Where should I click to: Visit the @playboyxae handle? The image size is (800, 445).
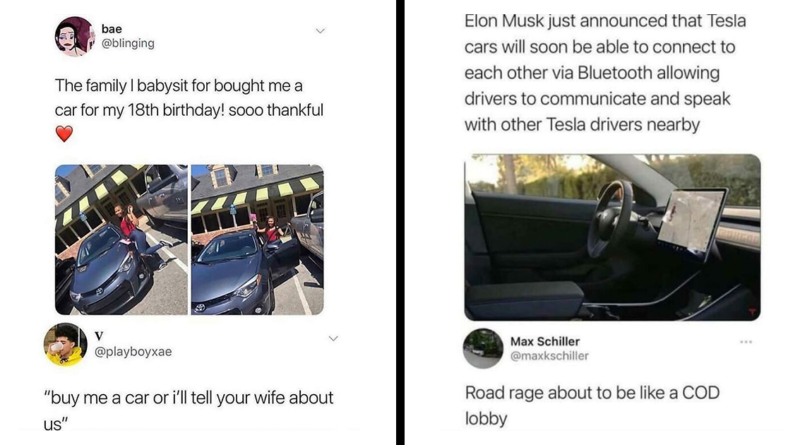134,351
